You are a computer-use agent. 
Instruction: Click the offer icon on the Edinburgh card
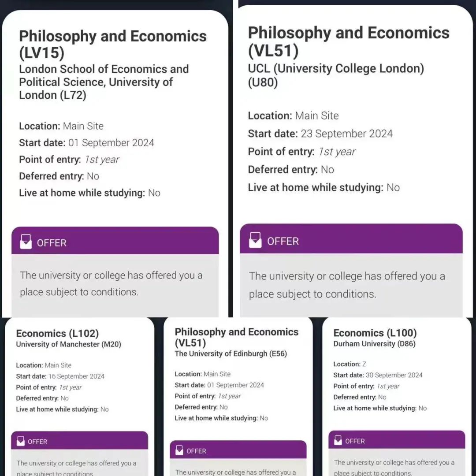(x=179, y=450)
